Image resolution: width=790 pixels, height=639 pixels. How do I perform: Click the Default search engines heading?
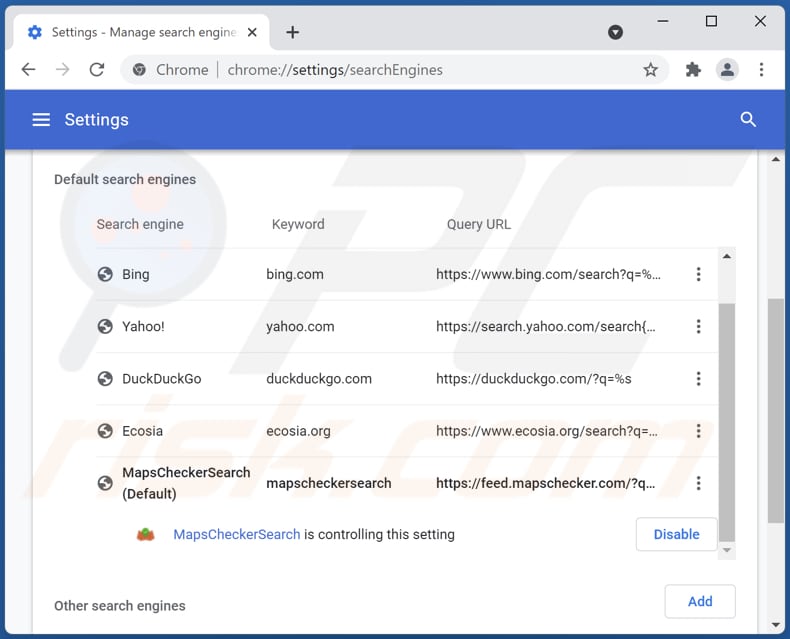(x=125, y=179)
